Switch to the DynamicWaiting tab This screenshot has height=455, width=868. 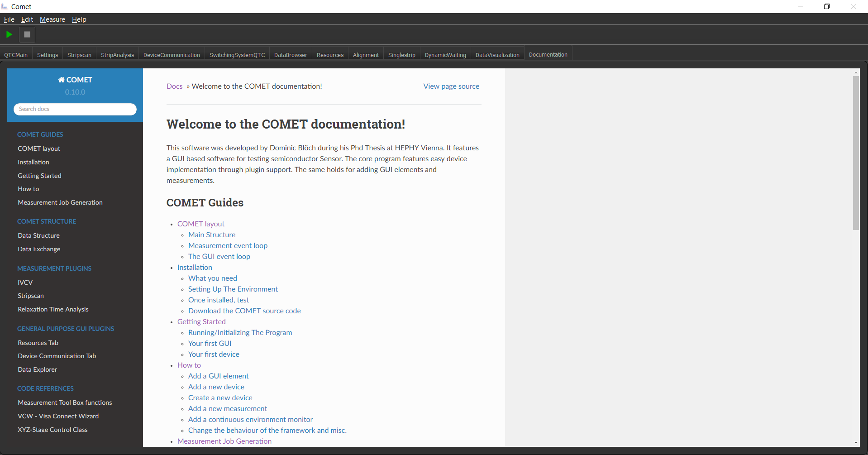coord(445,55)
